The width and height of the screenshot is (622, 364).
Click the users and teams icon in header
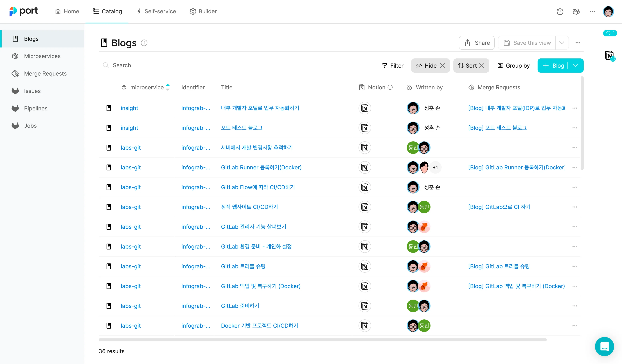(x=576, y=12)
